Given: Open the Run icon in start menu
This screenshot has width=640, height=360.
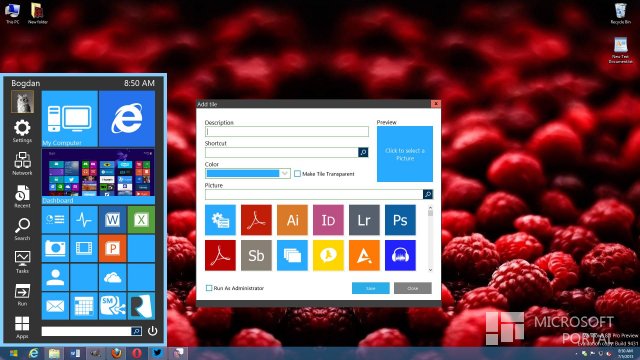Looking at the screenshot, I should 22,295.
